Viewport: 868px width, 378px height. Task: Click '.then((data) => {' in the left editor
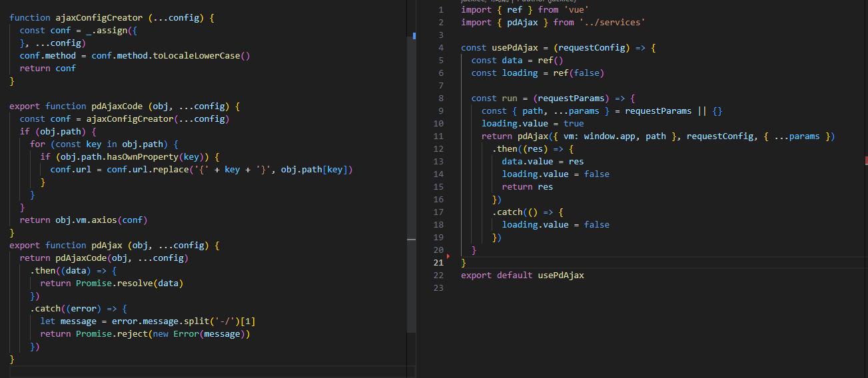point(73,271)
